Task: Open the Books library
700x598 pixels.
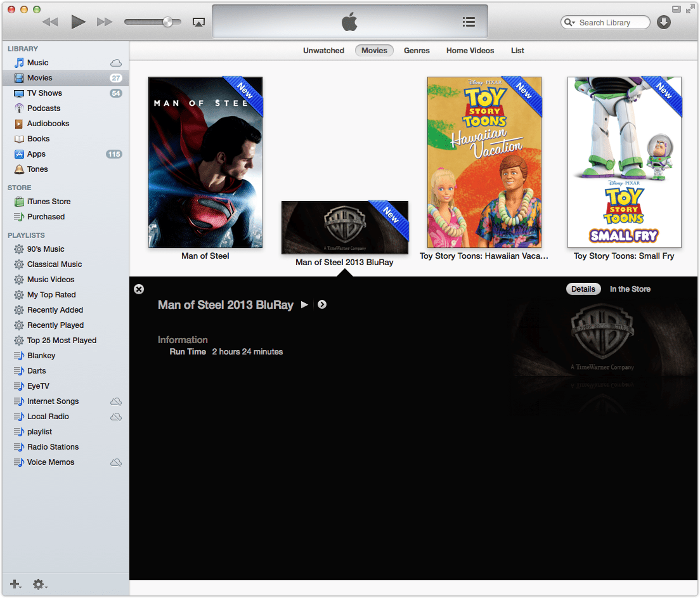Action: [x=65, y=138]
